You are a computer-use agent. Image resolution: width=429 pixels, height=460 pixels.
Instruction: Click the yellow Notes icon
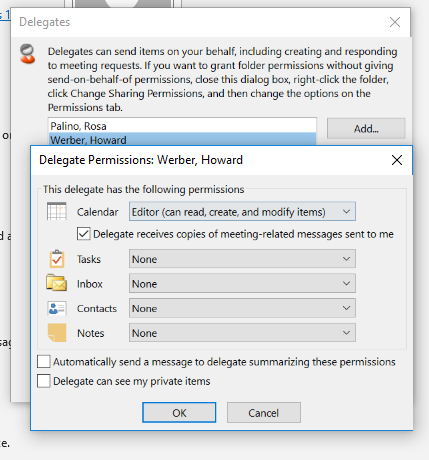[57, 333]
